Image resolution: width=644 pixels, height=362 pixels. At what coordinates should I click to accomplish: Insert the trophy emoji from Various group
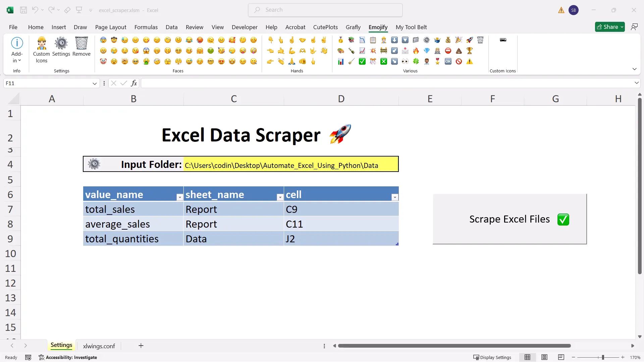click(x=469, y=51)
